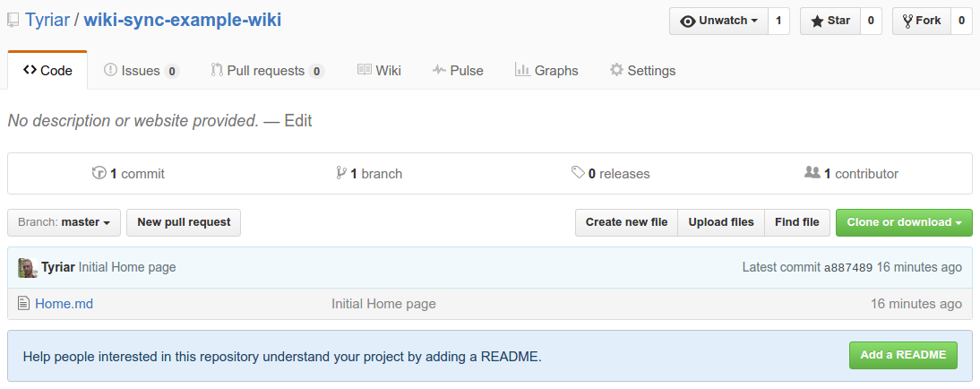Open Tyriar author link in commit bar
This screenshot has height=389, width=980.
(x=58, y=268)
